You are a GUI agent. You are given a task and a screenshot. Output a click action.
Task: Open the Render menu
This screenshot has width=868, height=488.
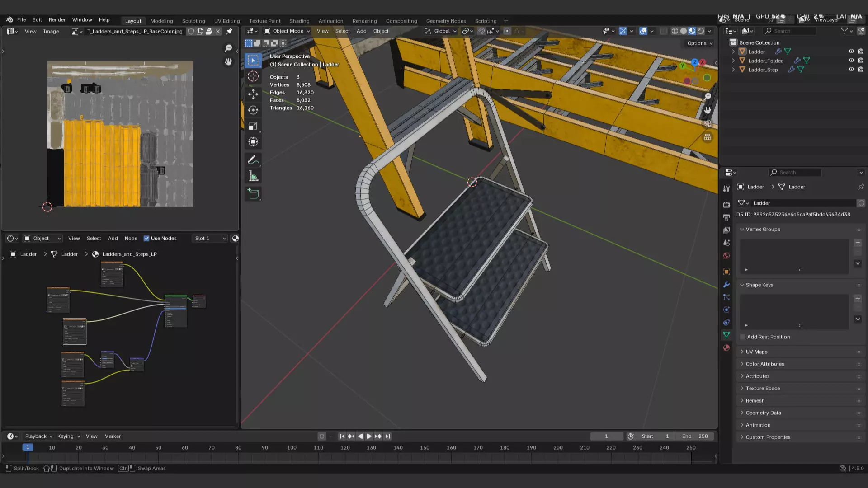coord(57,20)
